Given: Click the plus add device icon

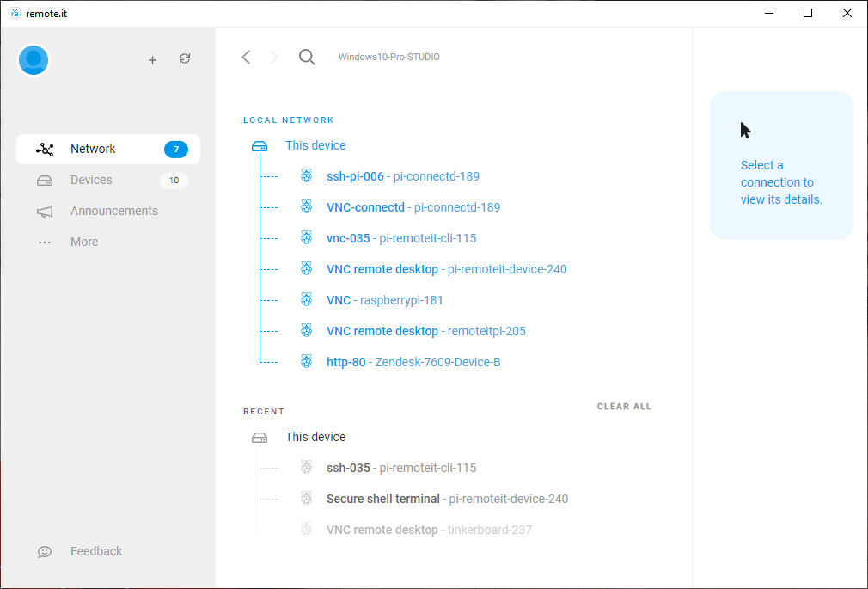Looking at the screenshot, I should tap(152, 60).
